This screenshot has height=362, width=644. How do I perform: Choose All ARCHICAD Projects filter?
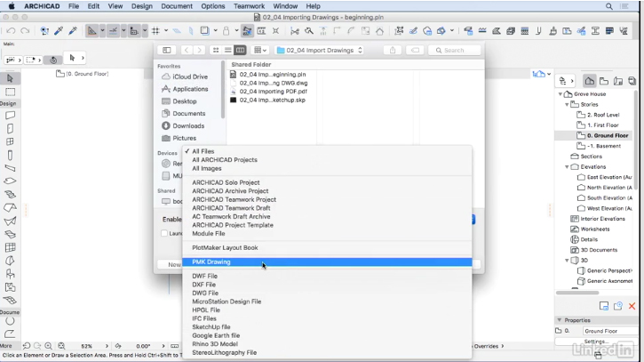point(328,159)
